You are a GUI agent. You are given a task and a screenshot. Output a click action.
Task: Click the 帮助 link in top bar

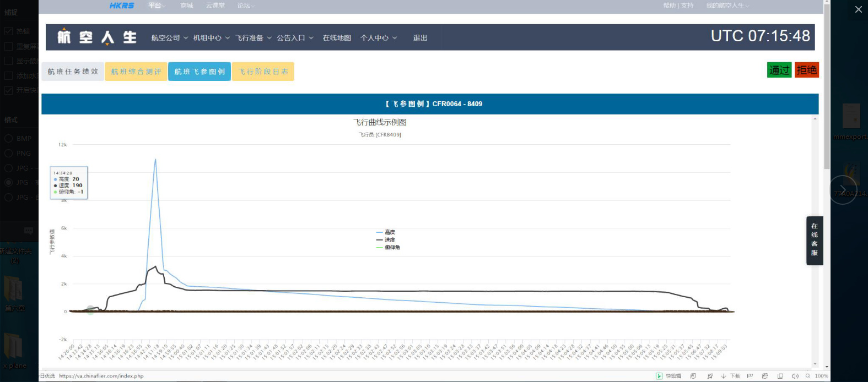[x=669, y=6]
